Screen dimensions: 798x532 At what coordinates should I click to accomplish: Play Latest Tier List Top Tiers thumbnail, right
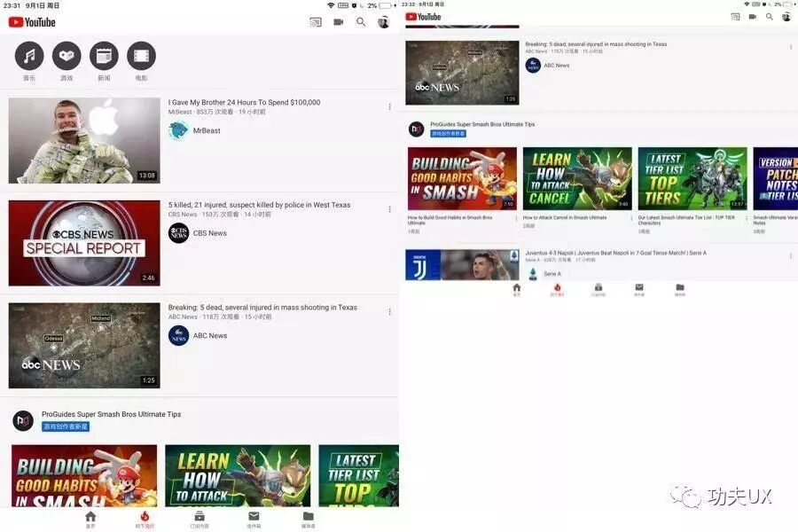pos(692,179)
